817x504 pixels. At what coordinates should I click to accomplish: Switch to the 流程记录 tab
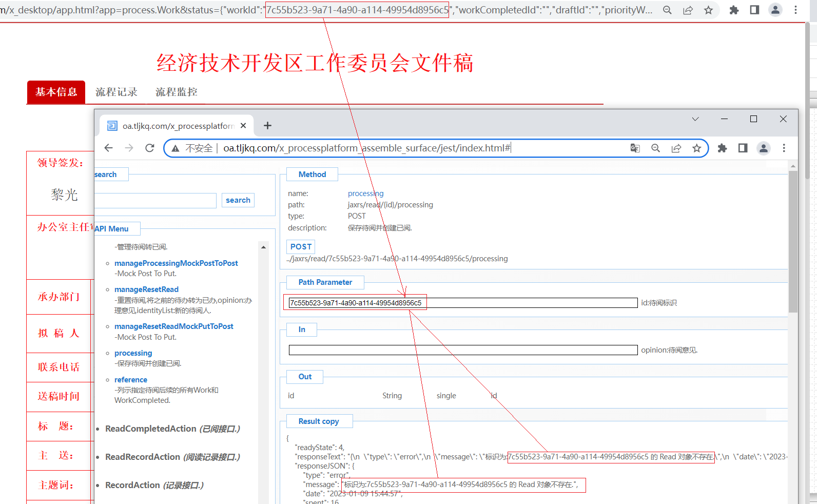pyautogui.click(x=116, y=92)
